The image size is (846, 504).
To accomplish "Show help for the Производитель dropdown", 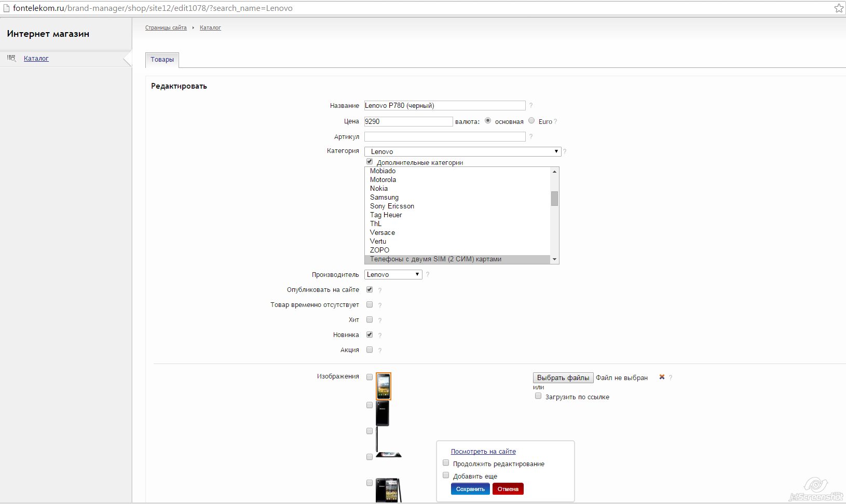I will pos(428,274).
